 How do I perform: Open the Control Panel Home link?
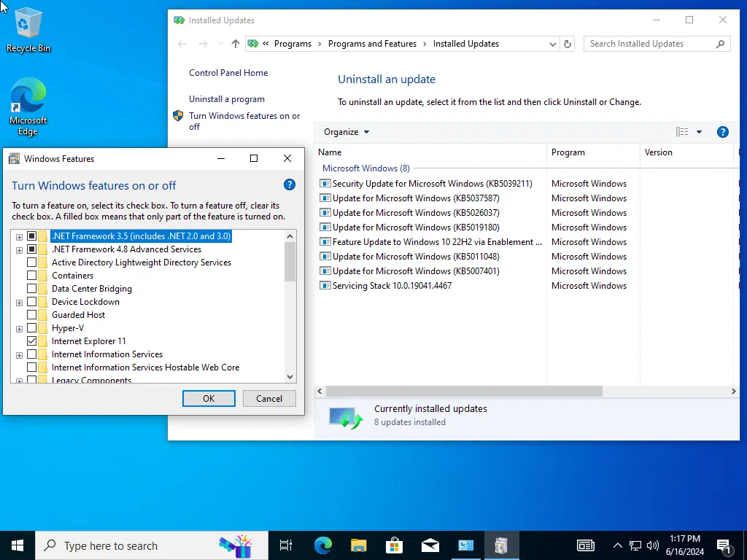point(228,73)
